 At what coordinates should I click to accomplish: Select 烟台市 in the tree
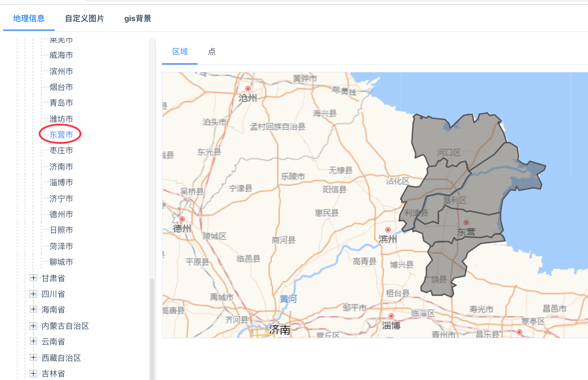61,87
